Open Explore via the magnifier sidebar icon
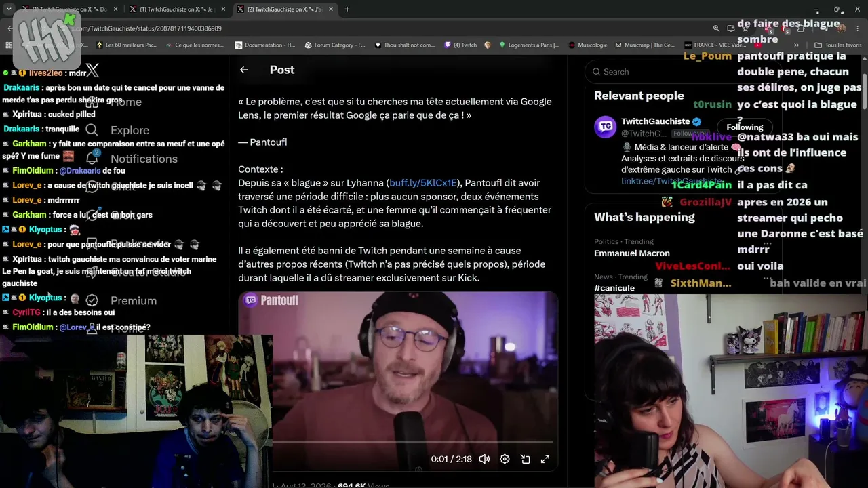This screenshot has height=488, width=868. (92, 130)
